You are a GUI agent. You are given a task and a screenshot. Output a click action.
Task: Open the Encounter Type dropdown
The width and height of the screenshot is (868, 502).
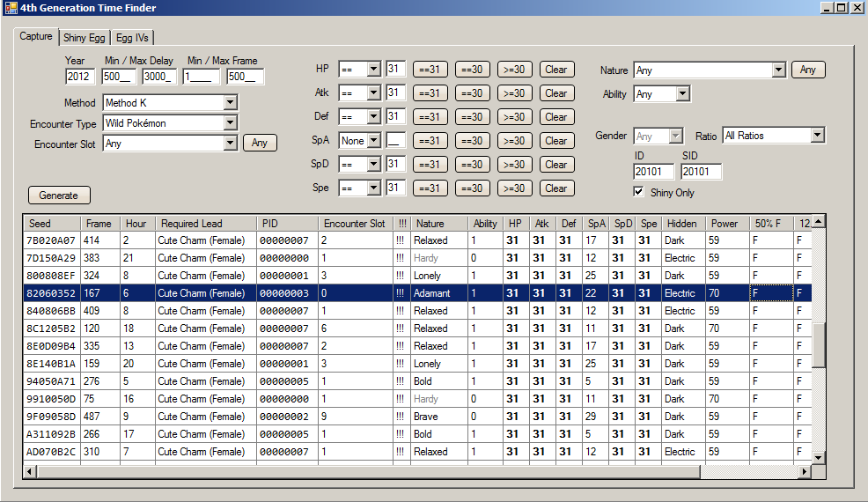coord(231,123)
